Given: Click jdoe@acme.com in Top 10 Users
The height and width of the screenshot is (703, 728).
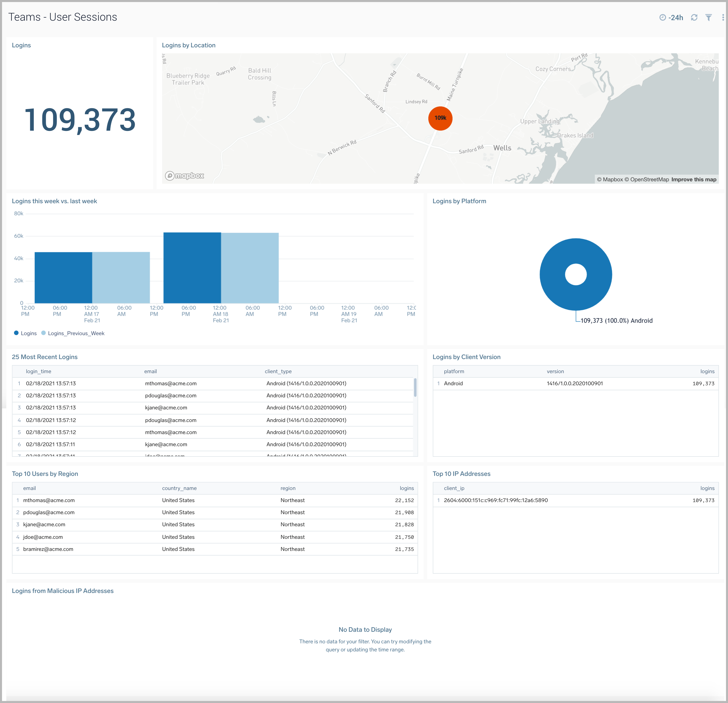Looking at the screenshot, I should 43,537.
